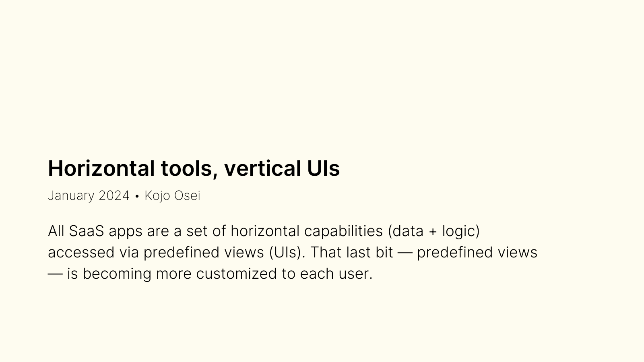The width and height of the screenshot is (644, 362).
Task: Click the word "capabilities" in the first line
Action: click(x=343, y=232)
